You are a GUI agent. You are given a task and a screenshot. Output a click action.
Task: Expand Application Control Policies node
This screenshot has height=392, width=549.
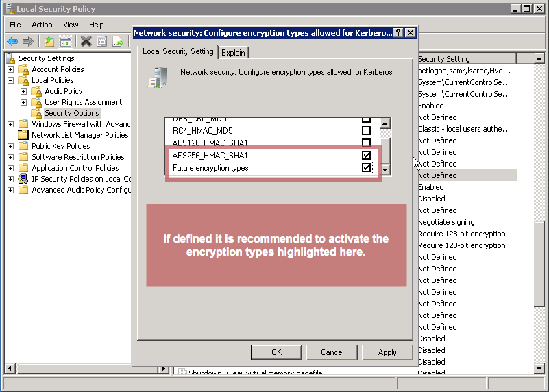(x=10, y=168)
